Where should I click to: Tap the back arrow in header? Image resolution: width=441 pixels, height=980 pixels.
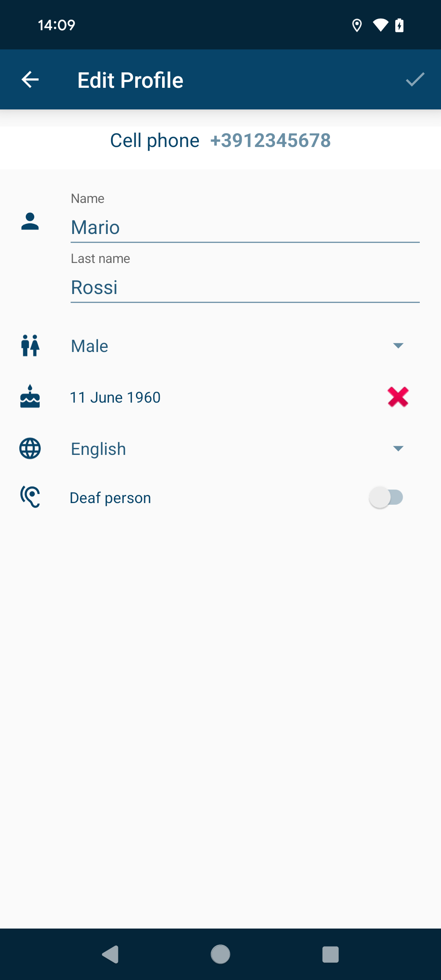pyautogui.click(x=30, y=80)
